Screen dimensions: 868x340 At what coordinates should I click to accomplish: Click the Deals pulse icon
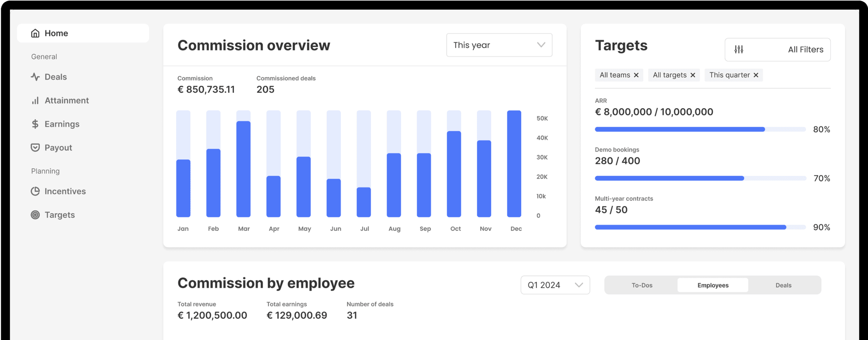35,77
